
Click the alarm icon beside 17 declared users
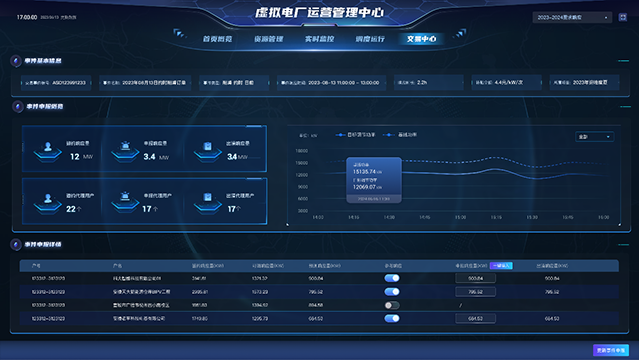125,202
